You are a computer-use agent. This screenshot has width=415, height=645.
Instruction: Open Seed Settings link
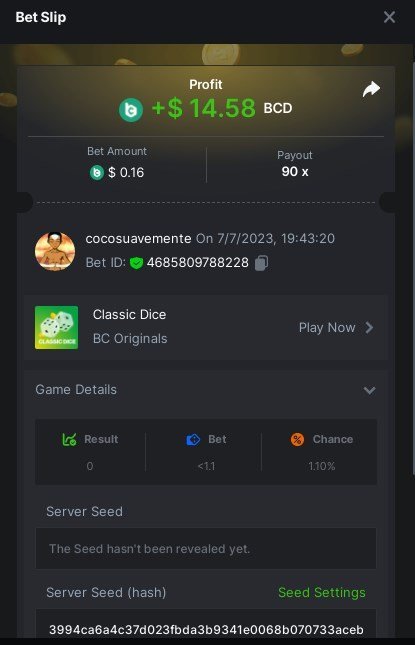pyautogui.click(x=322, y=593)
